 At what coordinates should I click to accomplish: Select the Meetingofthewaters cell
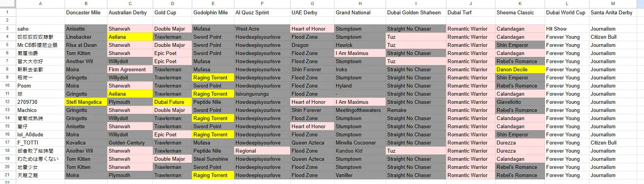coord(360,110)
